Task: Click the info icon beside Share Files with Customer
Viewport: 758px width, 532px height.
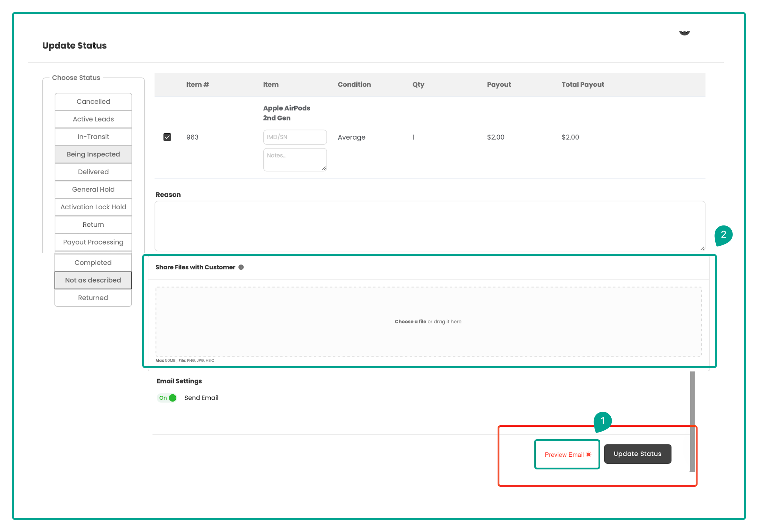Action: coord(241,267)
